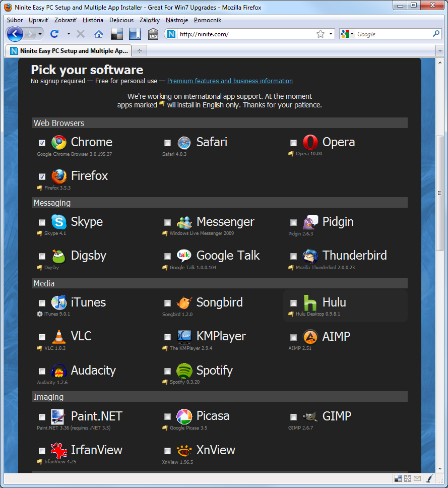Click the Pidgin bird icon
Image resolution: width=448 pixels, height=488 pixels.
click(x=310, y=222)
